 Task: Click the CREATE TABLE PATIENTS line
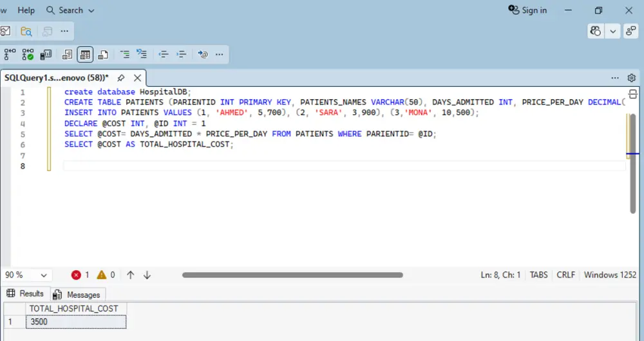coord(344,102)
